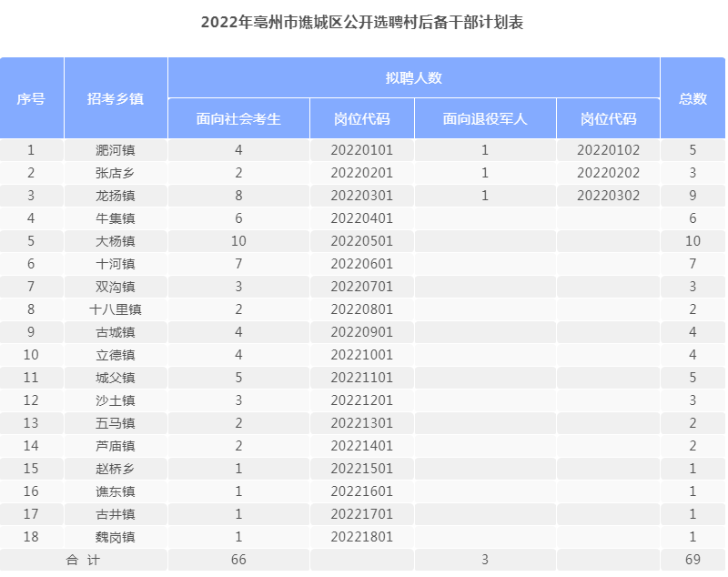Click the 十八里镇 cell
The width and height of the screenshot is (728, 577).
(116, 309)
